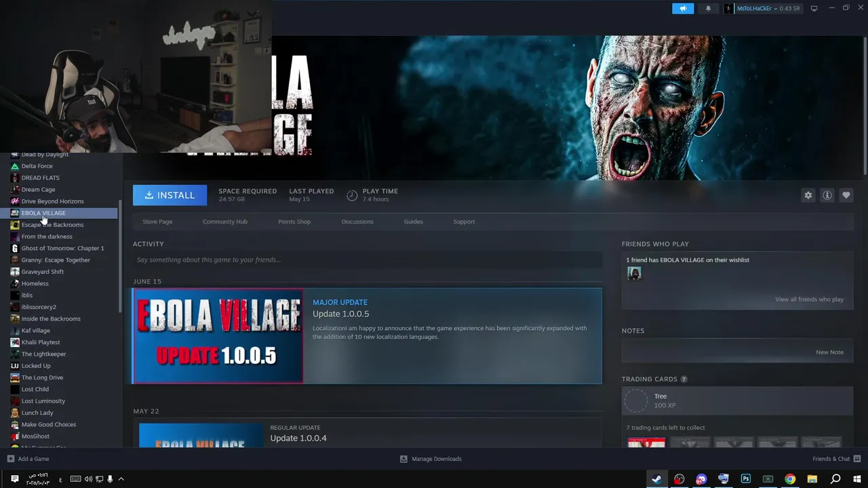The height and width of the screenshot is (488, 868).
Task: Open Manage Downloads
Action: (431, 459)
